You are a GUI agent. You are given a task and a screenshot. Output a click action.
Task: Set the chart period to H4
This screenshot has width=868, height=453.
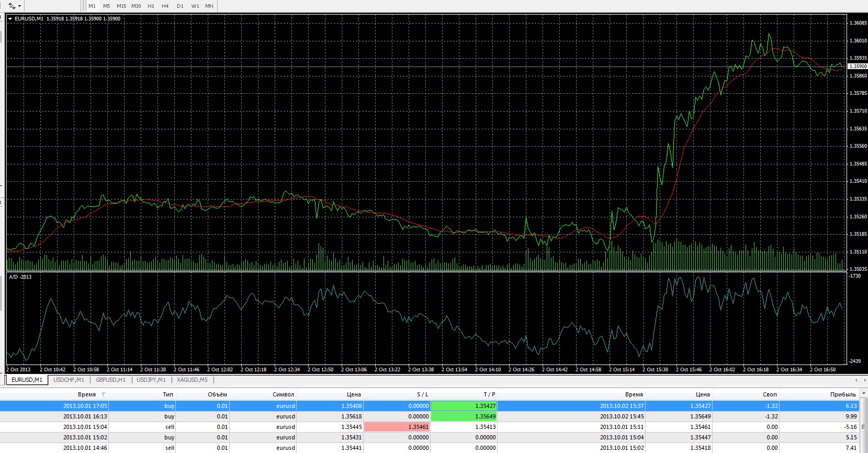[165, 6]
